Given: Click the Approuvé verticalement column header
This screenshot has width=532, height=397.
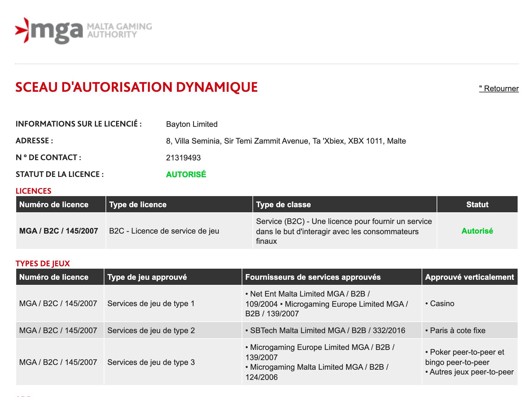Looking at the screenshot, I should [x=470, y=277].
